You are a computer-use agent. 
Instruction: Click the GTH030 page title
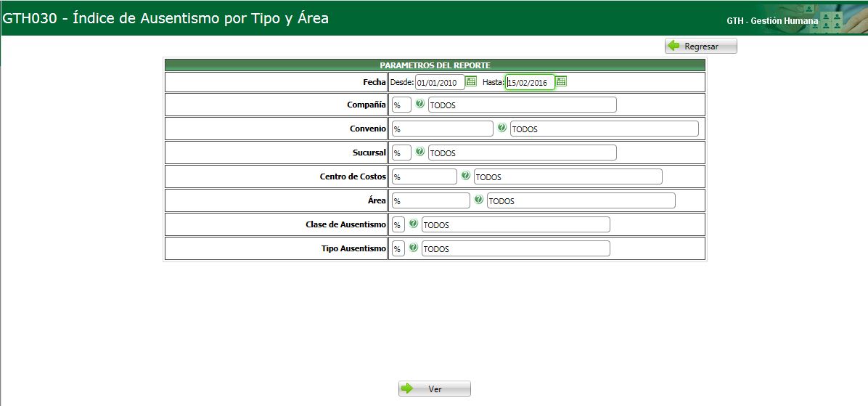point(165,18)
